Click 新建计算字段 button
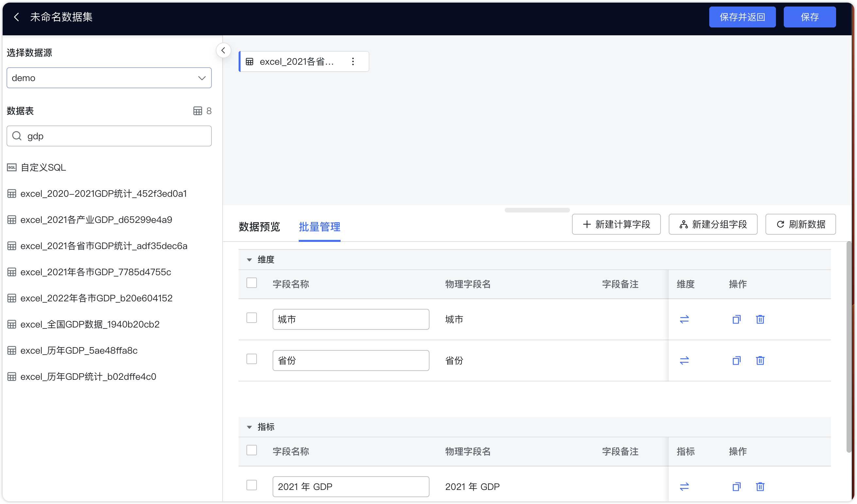 [616, 225]
